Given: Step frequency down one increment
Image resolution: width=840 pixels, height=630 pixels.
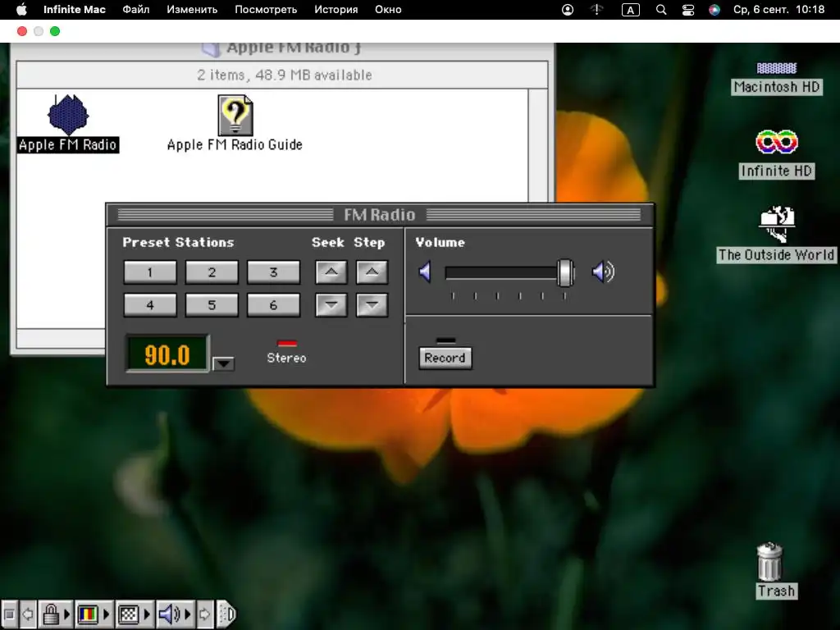Looking at the screenshot, I should [372, 305].
